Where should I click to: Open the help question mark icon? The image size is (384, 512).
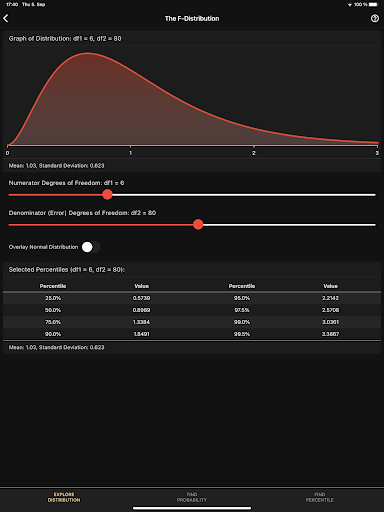[x=375, y=18]
